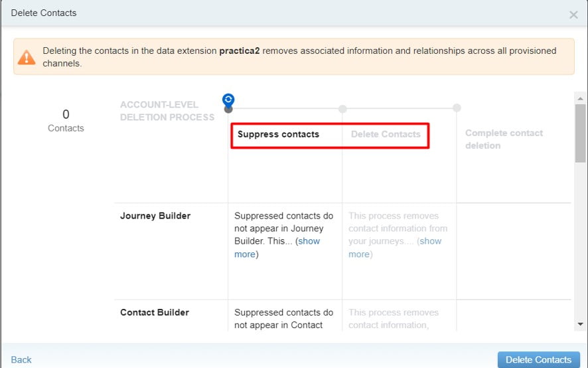This screenshot has height=368, width=588.
Task: Click the middle step dot on the progress line
Action: click(342, 109)
